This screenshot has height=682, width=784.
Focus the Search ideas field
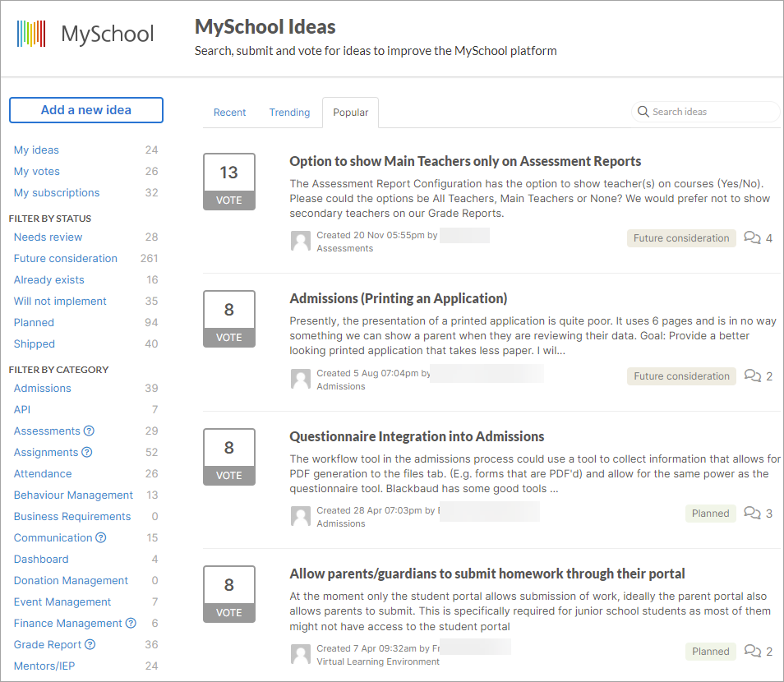[x=706, y=112]
